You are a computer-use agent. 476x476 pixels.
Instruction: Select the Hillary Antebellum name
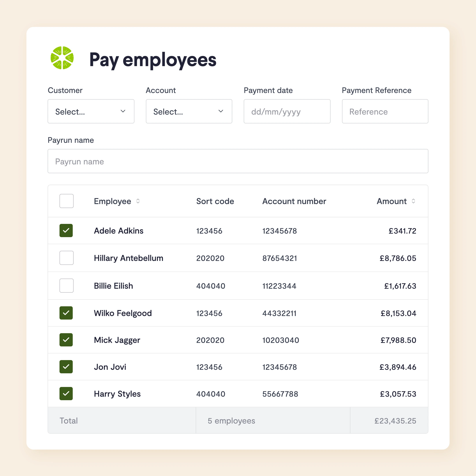point(129,258)
